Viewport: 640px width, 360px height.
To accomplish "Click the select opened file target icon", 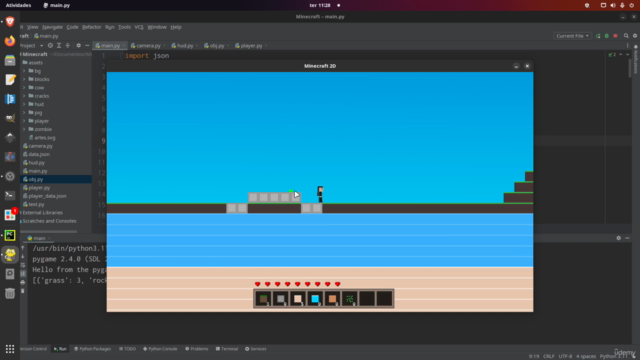I will (50, 46).
